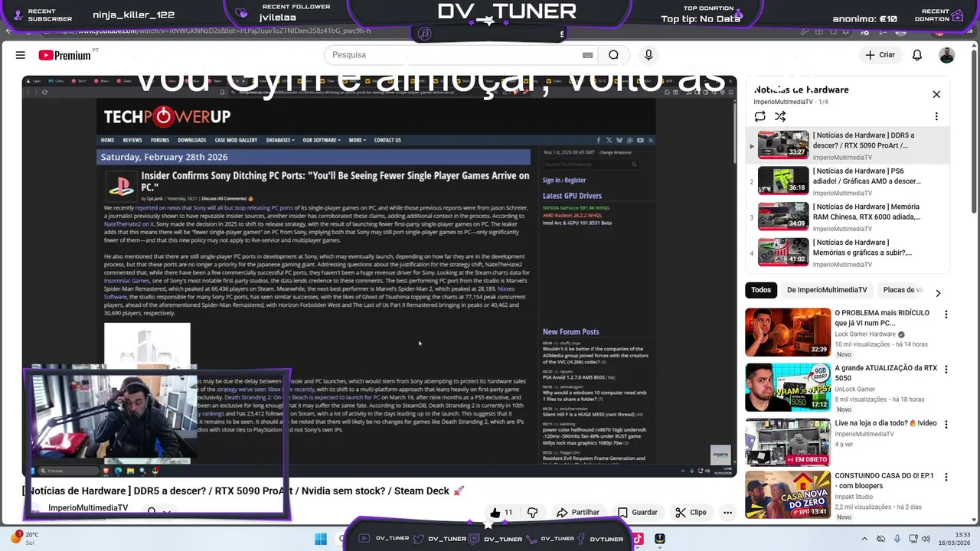Image resolution: width=980 pixels, height=551 pixels.
Task: Select the Todos filter chip
Action: pos(761,290)
